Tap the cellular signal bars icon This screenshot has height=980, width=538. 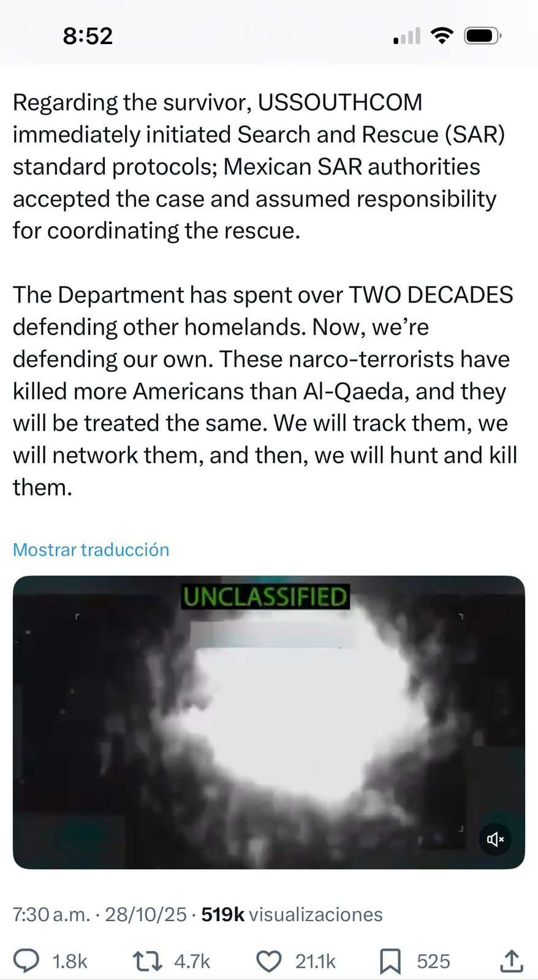tap(407, 37)
